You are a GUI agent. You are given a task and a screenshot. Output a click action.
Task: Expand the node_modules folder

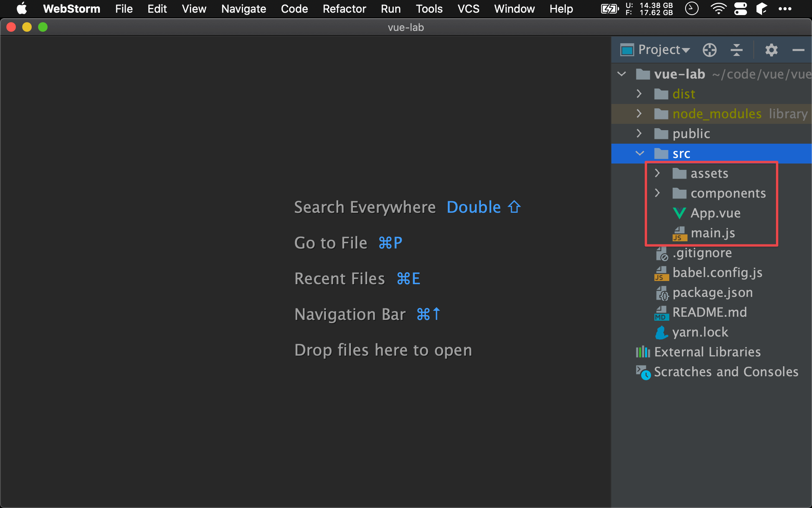(x=639, y=114)
